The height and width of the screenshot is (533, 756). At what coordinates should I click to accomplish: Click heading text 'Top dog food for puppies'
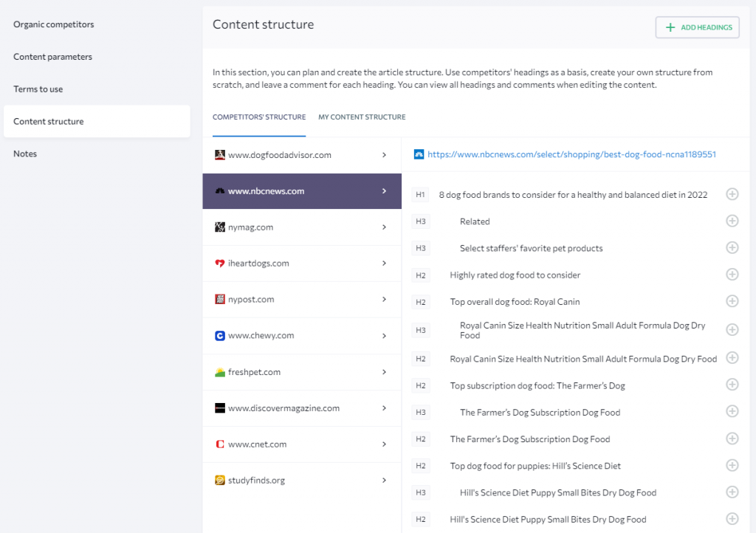[x=500, y=466]
